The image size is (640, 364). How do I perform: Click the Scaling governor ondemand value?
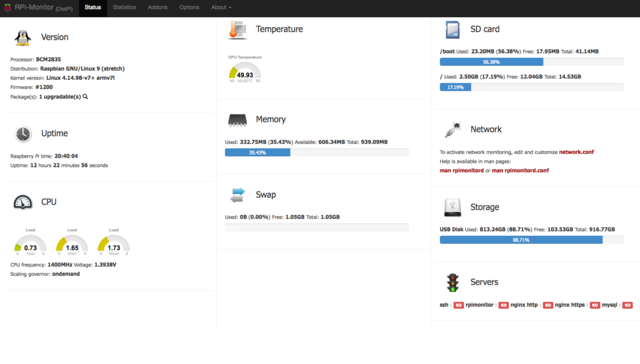66,274
